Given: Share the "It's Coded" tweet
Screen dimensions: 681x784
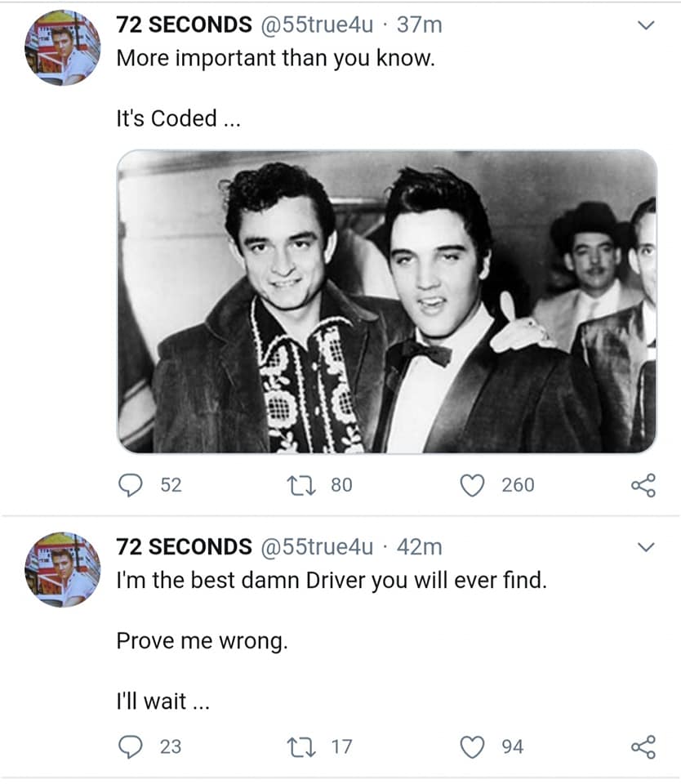Looking at the screenshot, I should [x=643, y=485].
